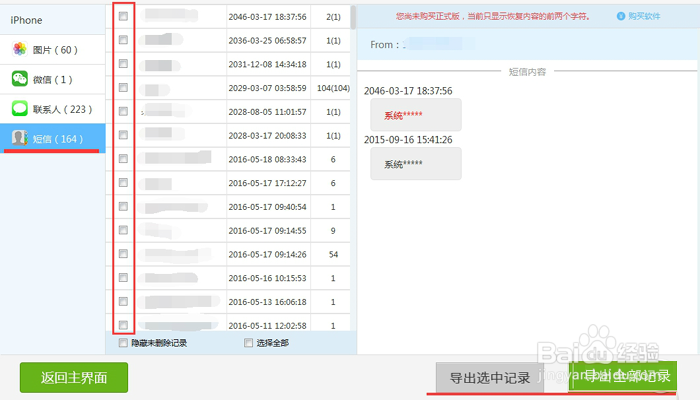Click count 2(1) cell
Image resolution: width=700 pixels, height=400 pixels.
[x=333, y=17]
